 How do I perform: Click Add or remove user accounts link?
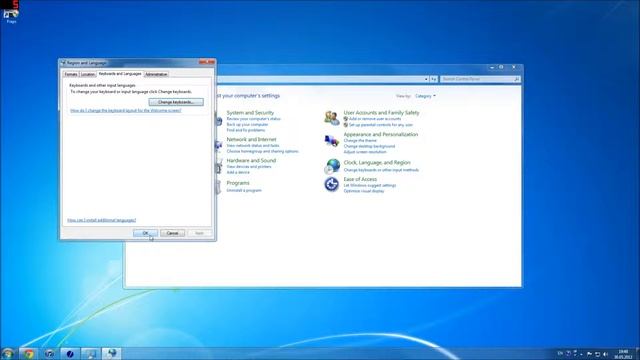375,119
